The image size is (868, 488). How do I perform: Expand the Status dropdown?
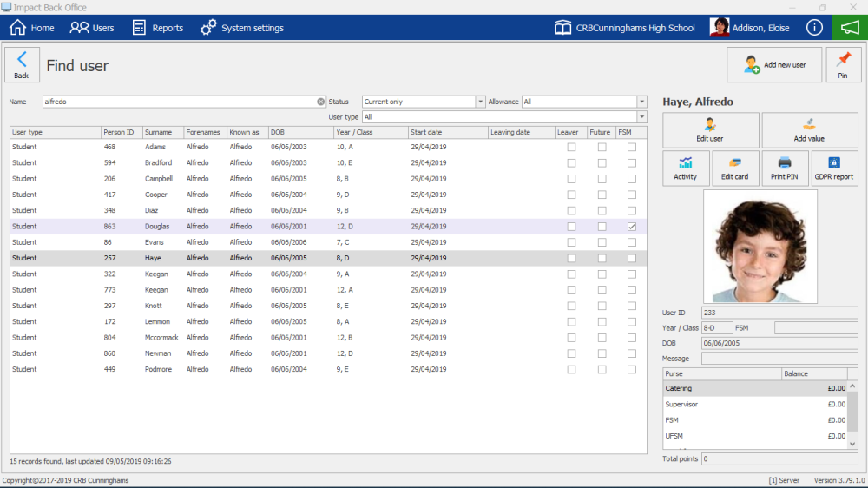point(481,102)
